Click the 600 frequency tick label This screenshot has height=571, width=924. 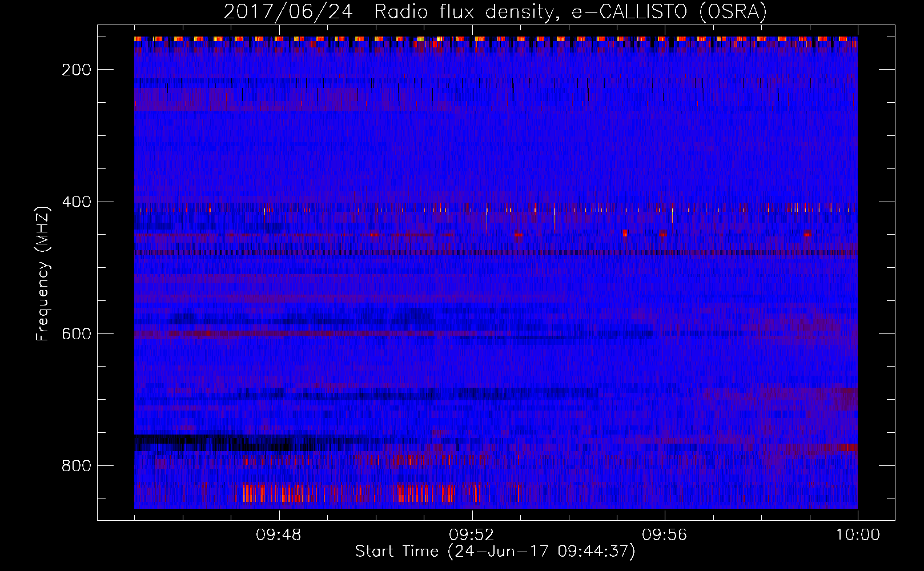[77, 333]
